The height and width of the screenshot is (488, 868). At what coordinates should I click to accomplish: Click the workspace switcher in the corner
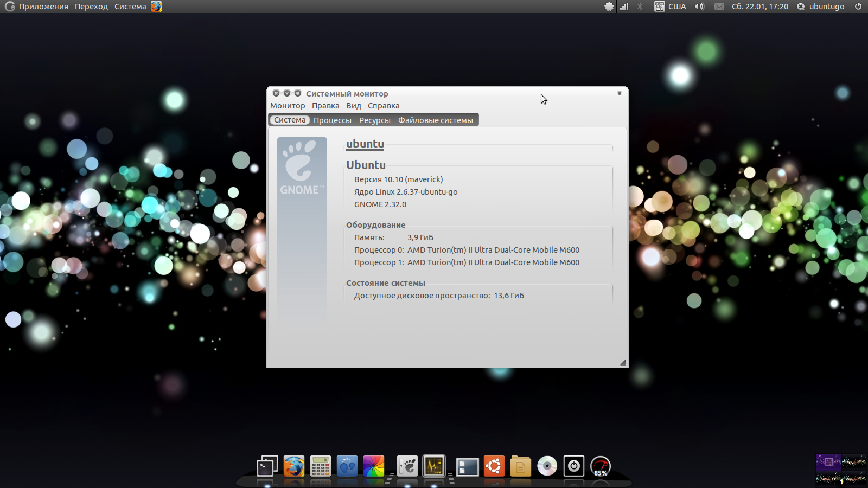(x=841, y=470)
